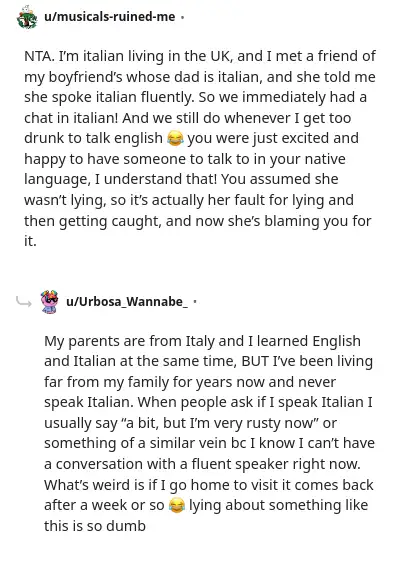Click the quoted phrase 'a bit, but I'm very rusty now'
Screen dimensions: 400x561
point(221,423)
